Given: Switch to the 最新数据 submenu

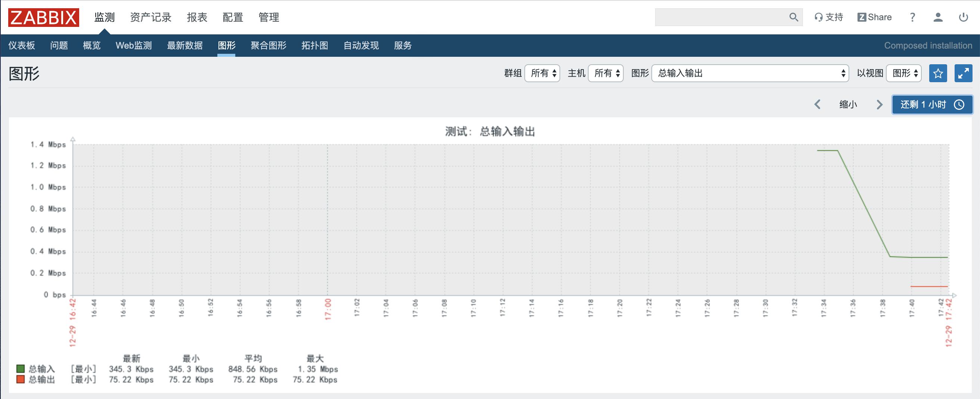Looking at the screenshot, I should click(185, 45).
